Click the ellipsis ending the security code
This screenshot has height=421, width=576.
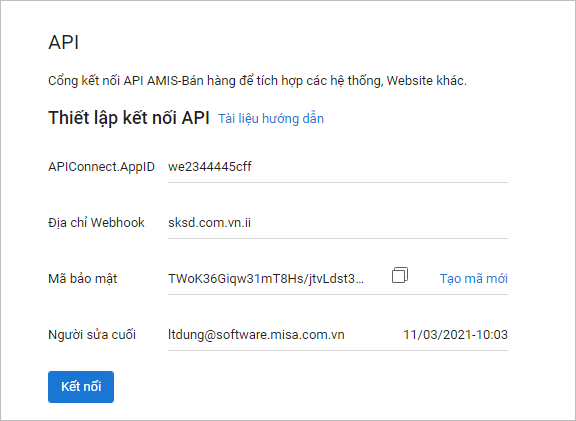360,281
